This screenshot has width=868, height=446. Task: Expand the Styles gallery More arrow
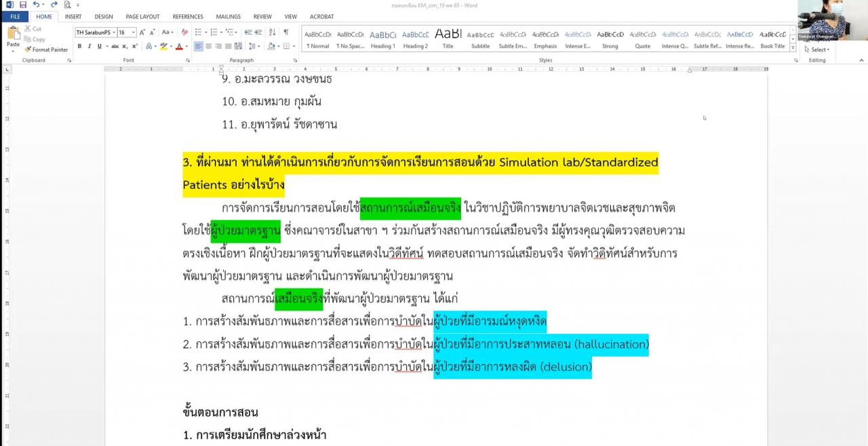pos(793,48)
